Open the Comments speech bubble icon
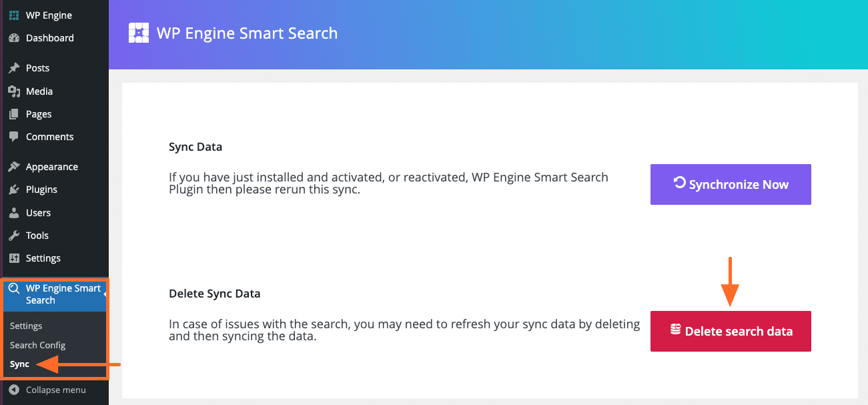The width and height of the screenshot is (868, 405). pos(15,137)
